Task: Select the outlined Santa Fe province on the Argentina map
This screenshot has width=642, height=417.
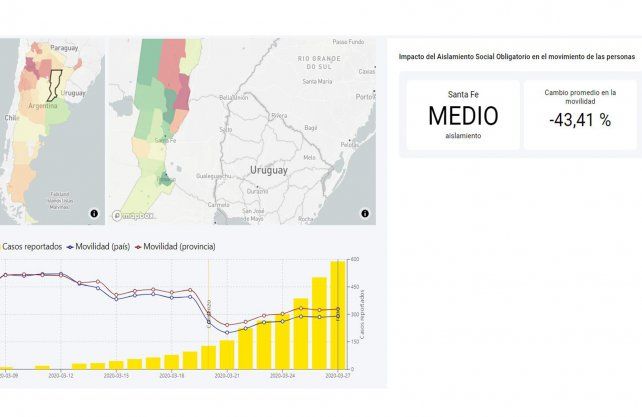Action: pos(54,85)
